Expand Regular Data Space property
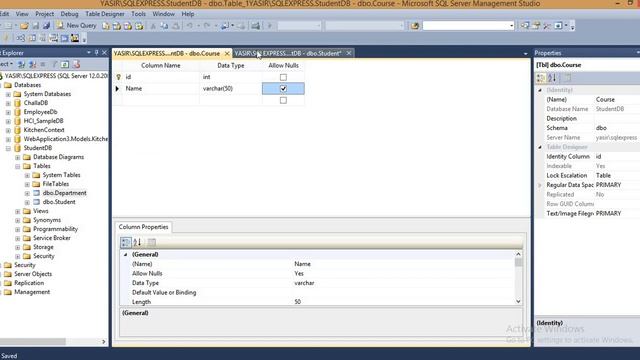The width and height of the screenshot is (640, 360). coord(540,185)
